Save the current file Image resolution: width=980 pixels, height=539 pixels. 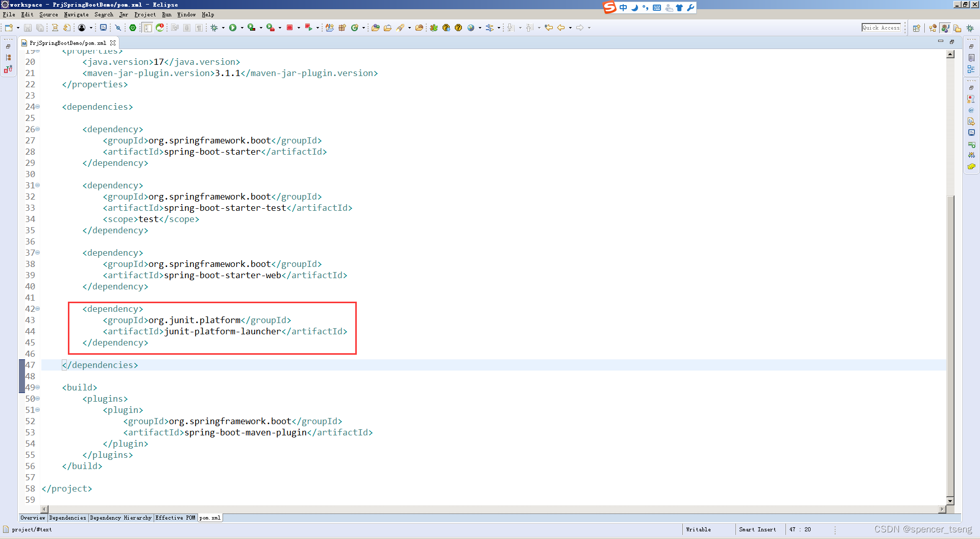(x=28, y=28)
